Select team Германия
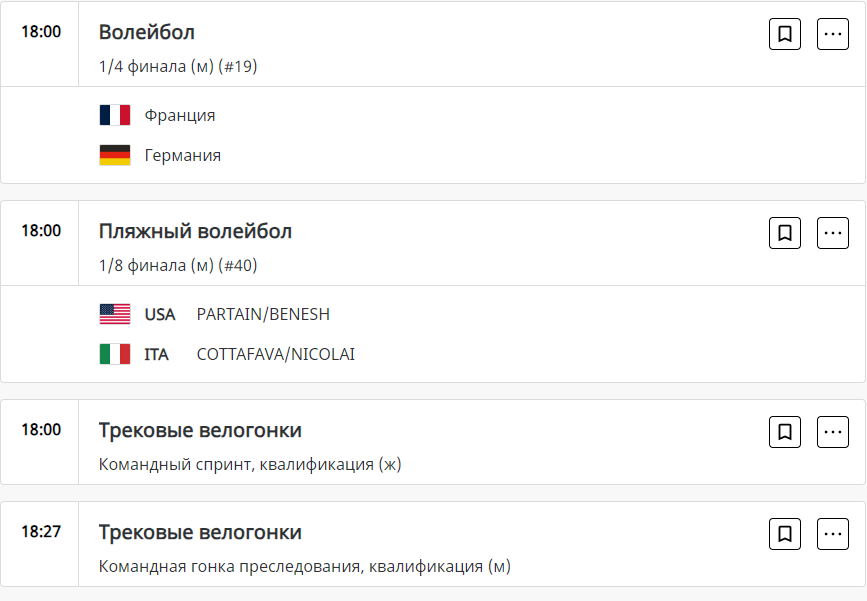This screenshot has height=601, width=867. tap(183, 155)
